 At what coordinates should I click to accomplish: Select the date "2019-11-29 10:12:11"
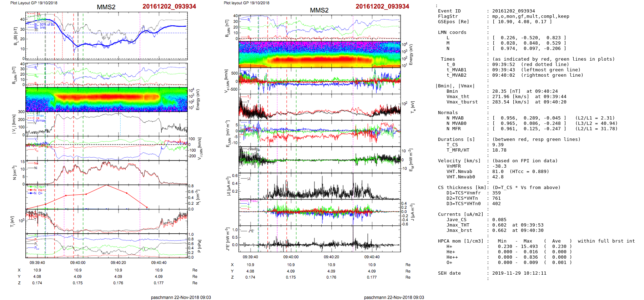pos(519,273)
